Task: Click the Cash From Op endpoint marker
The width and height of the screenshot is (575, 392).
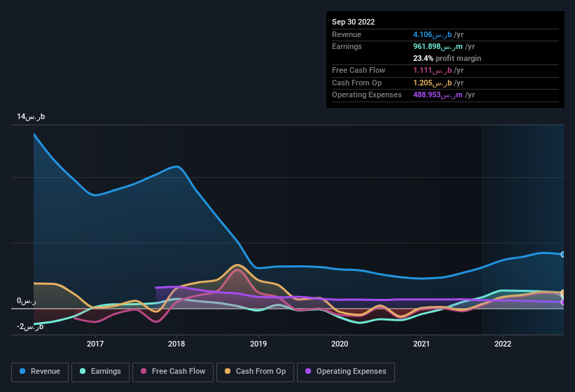Action: (x=563, y=293)
